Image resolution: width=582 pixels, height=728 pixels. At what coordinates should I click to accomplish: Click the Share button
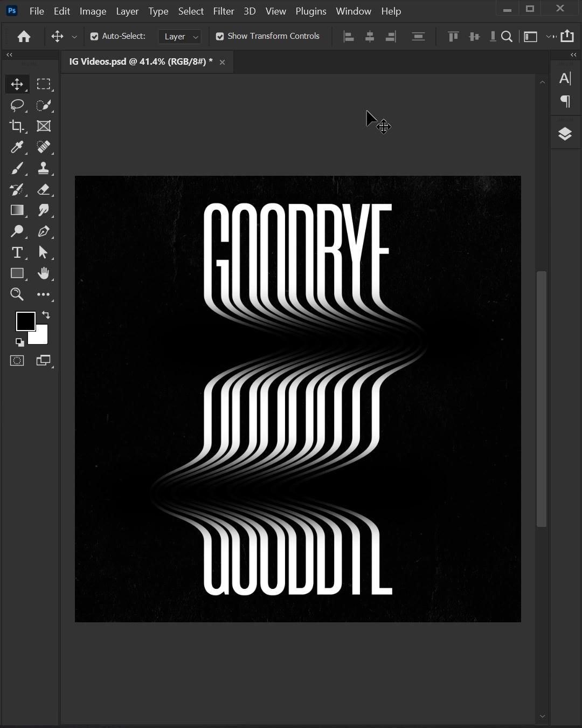click(567, 36)
